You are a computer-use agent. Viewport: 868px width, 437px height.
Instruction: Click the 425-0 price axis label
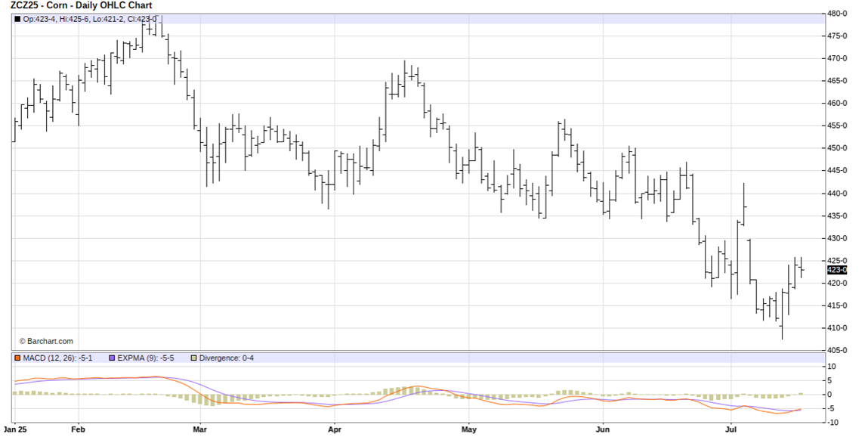coord(838,261)
